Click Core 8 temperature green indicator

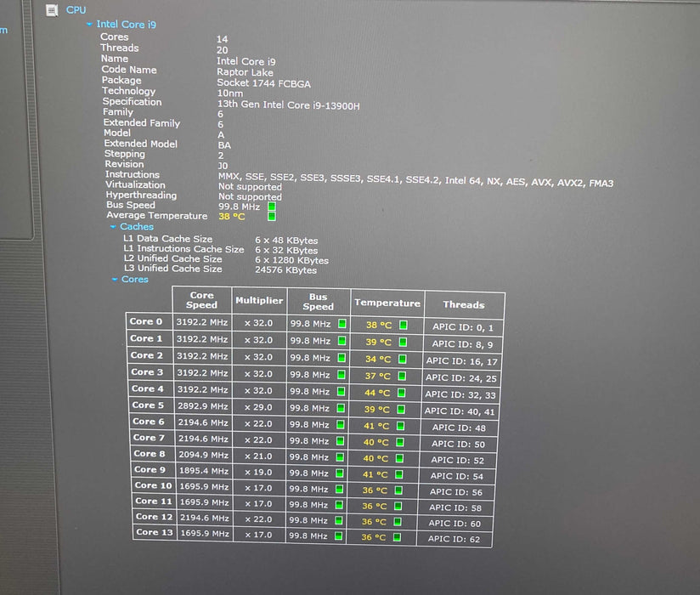coord(399,458)
